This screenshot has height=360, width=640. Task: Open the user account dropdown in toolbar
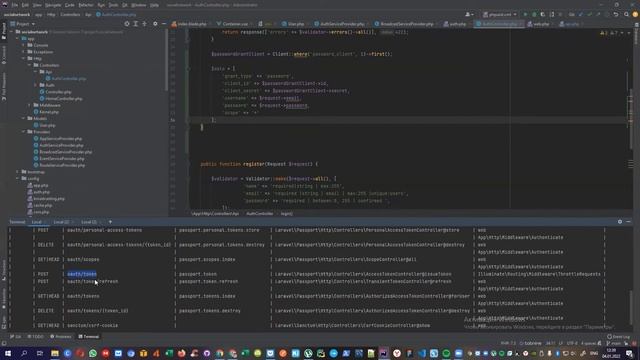pyautogui.click(x=469, y=14)
